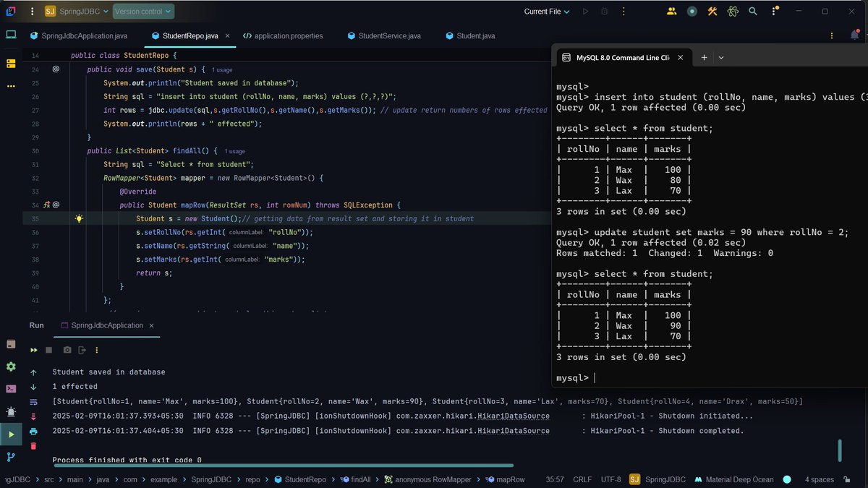Open the IntelliJ main menu icon
Viewport: 868px width, 488px height.
tap(11, 11)
